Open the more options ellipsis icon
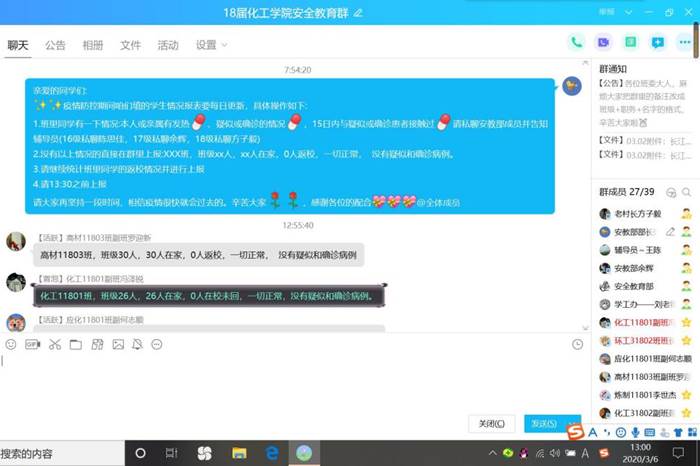Screen dimensions: 700x466 (684, 42)
